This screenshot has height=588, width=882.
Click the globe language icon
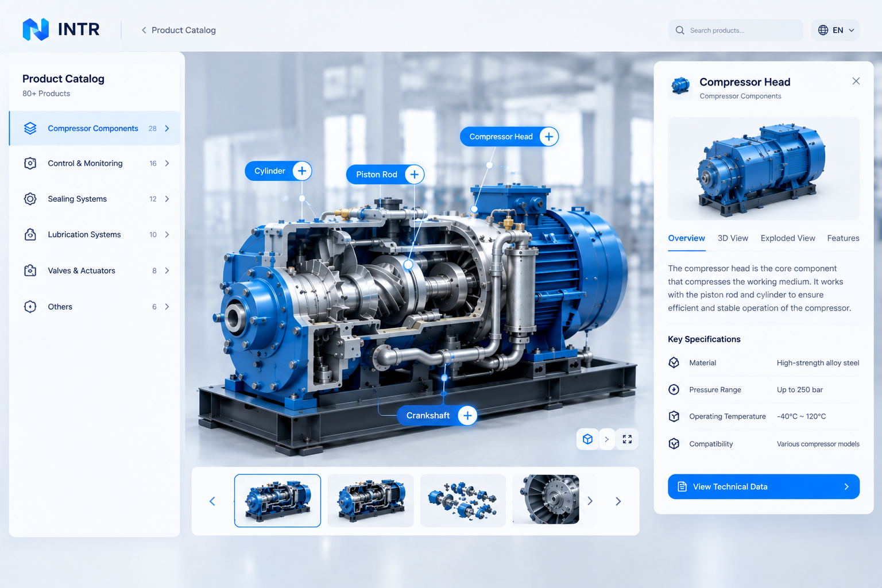pyautogui.click(x=823, y=30)
